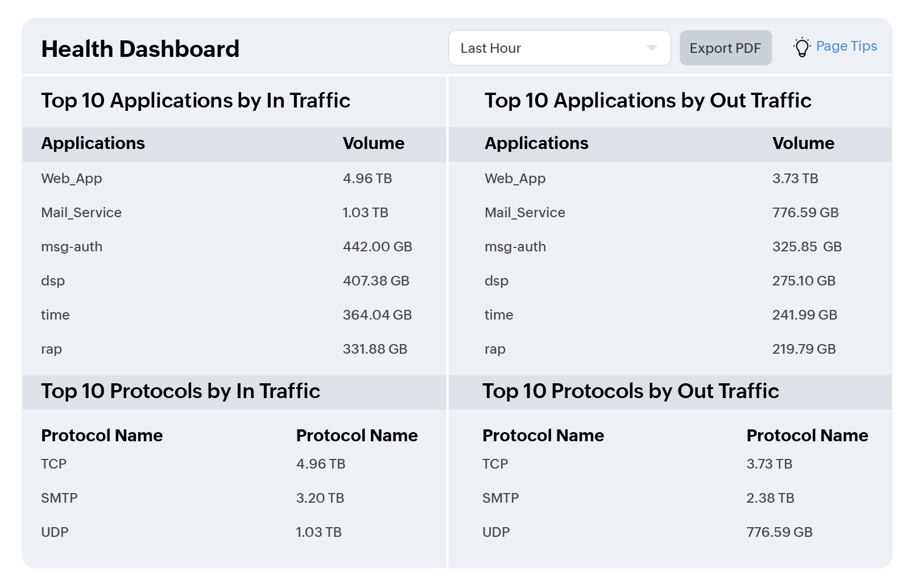Click Web_App in the Out Traffic applications table
Image resolution: width=910 pixels, height=588 pixels.
coord(515,179)
